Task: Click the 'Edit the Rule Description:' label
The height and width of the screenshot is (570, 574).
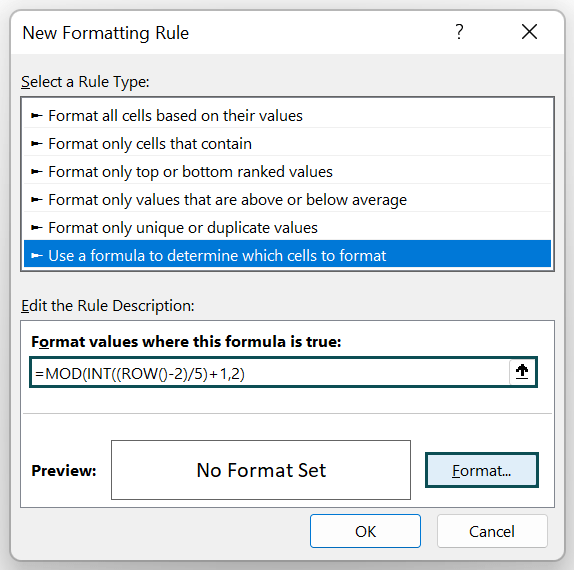Action: 108,306
